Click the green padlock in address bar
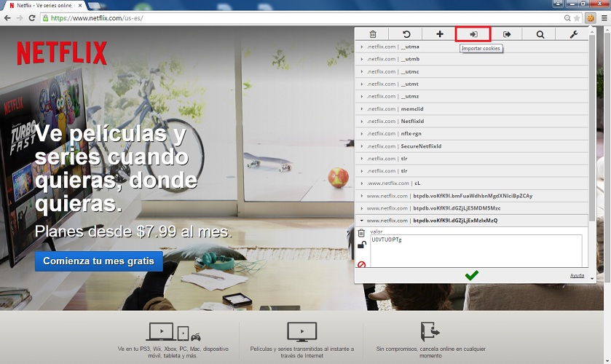This screenshot has height=364, width=611. coord(46,18)
